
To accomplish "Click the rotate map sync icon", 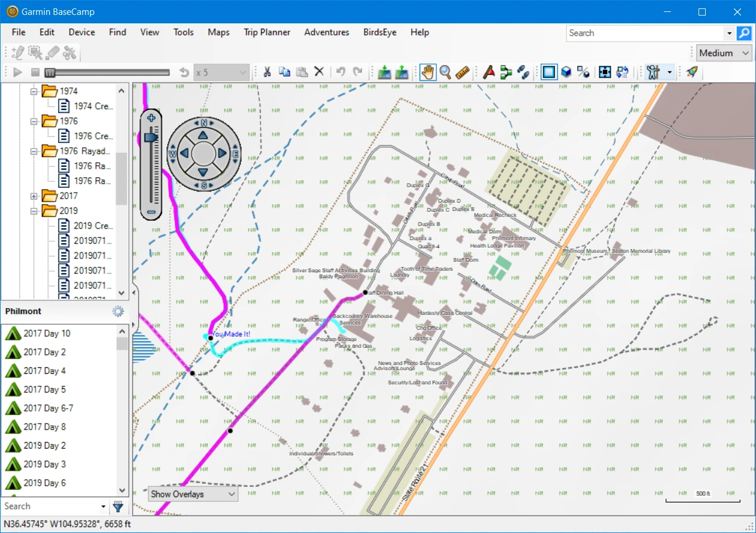I will (623, 72).
